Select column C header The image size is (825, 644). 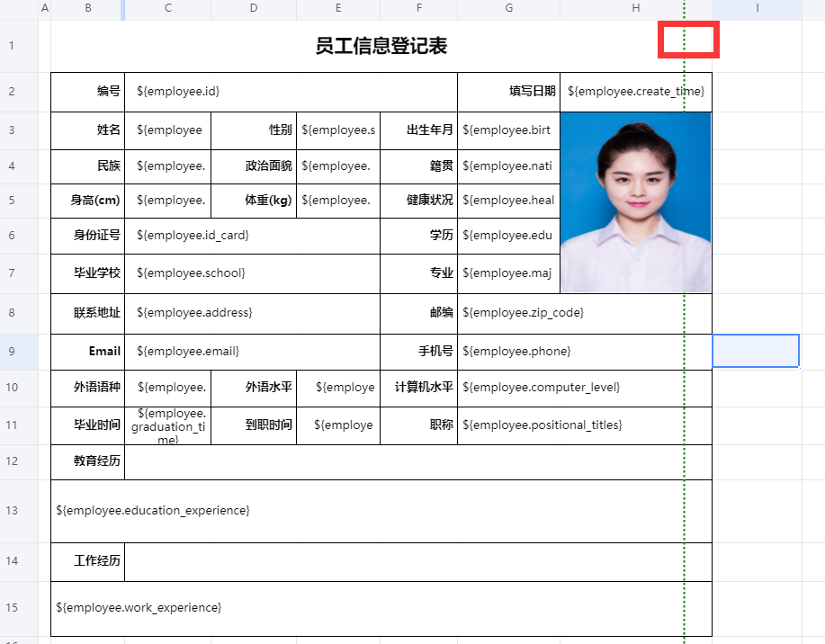(168, 8)
